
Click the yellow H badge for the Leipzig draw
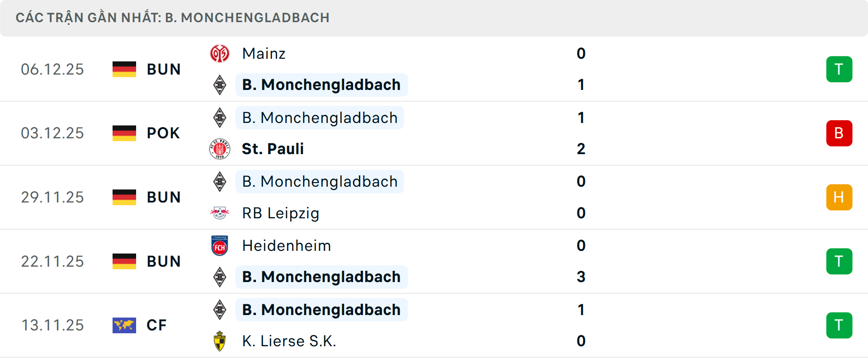click(x=839, y=197)
